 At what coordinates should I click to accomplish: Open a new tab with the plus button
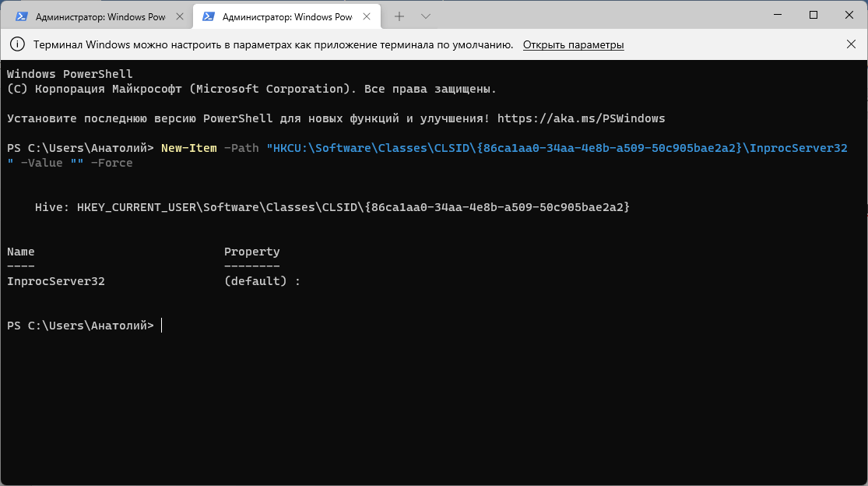click(x=399, y=16)
